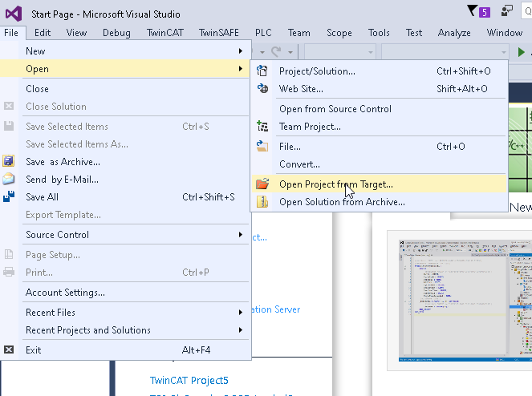Click the Save as Archive icon
Screen dimensions: 532x396
coord(9,161)
